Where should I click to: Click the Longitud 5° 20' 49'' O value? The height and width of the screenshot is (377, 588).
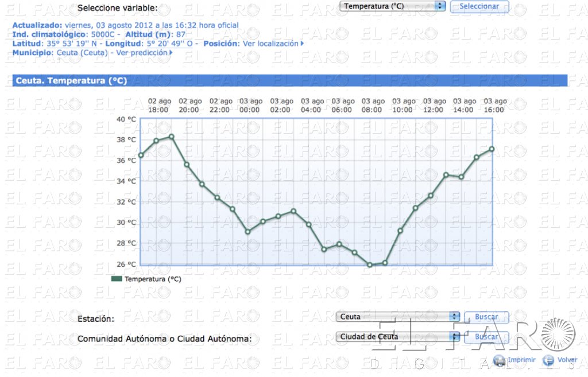coord(169,44)
